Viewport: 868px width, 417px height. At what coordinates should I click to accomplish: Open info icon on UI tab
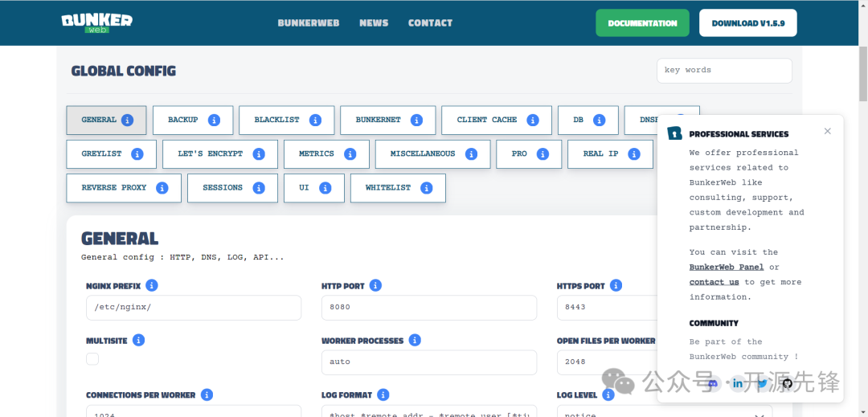pyautogui.click(x=325, y=188)
